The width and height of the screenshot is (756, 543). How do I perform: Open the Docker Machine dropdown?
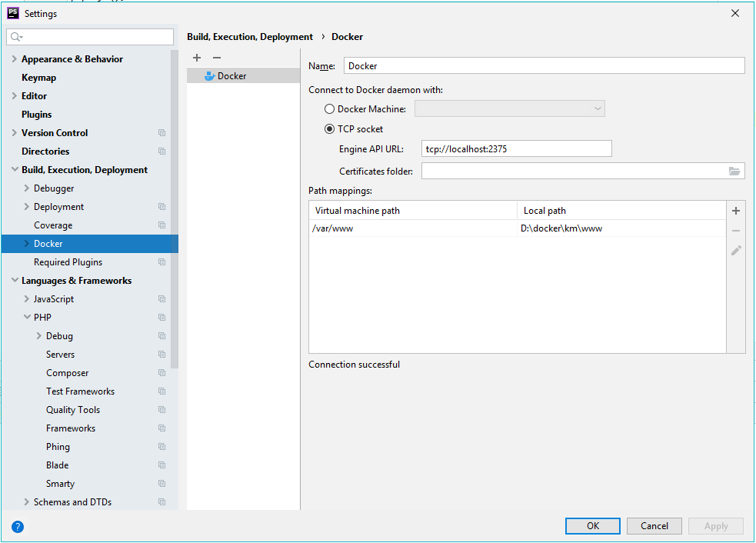pyautogui.click(x=509, y=109)
